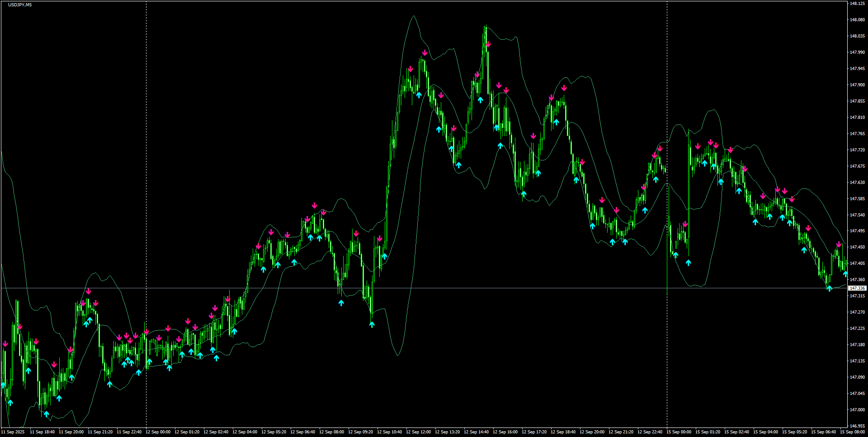This screenshot has height=437, width=868.
Task: Click the 15 Sep 02:40 time label
Action: (x=736, y=432)
